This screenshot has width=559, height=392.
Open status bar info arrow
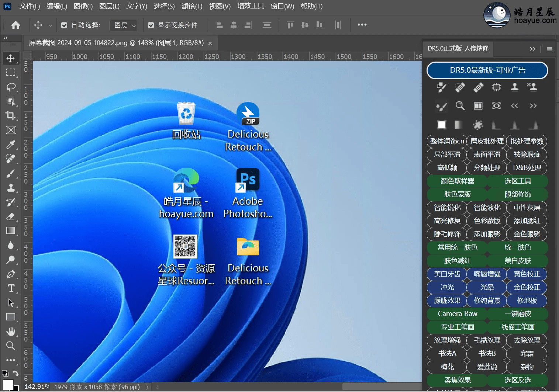147,387
